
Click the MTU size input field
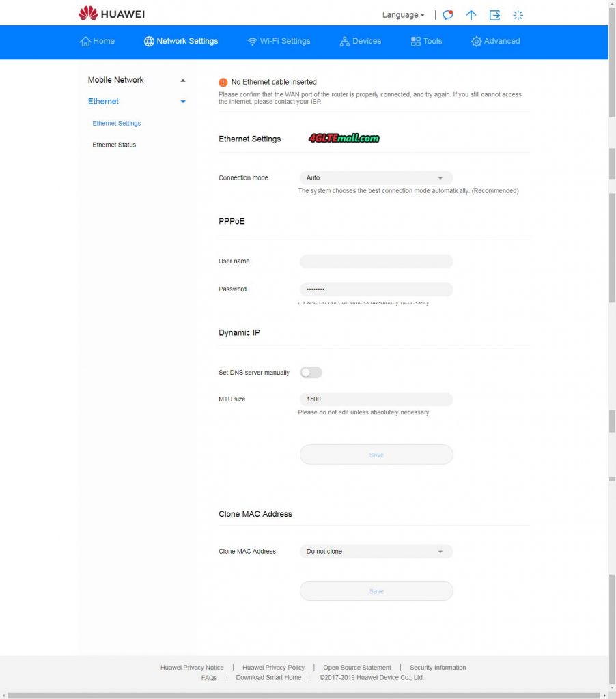(x=376, y=399)
